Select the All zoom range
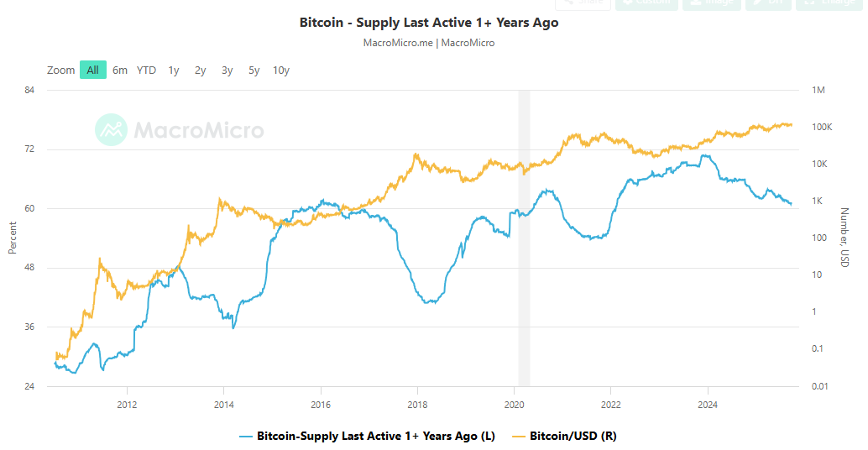 [92, 70]
